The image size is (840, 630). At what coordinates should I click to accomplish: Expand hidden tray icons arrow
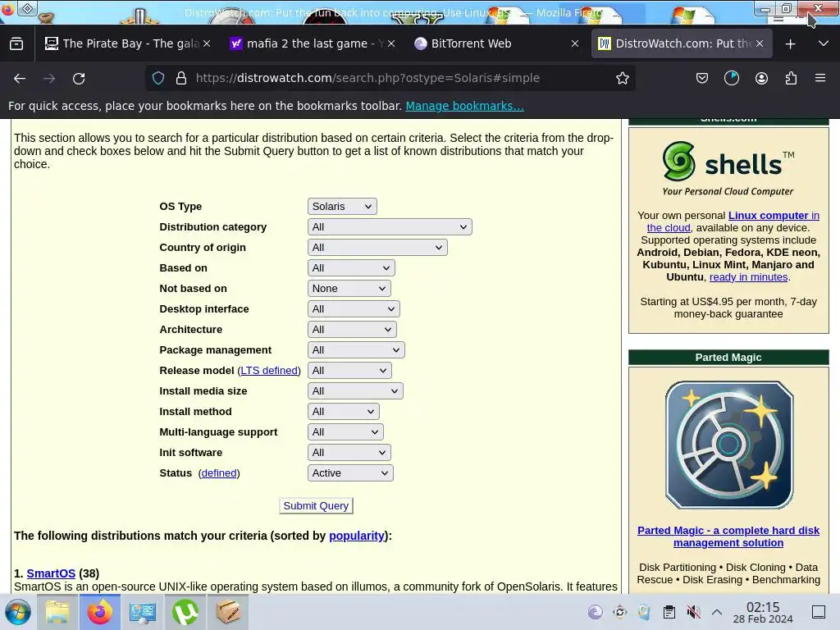point(717,612)
